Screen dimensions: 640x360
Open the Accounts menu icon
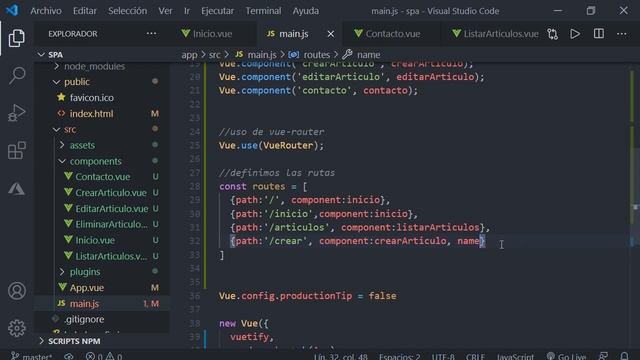[x=17, y=291]
